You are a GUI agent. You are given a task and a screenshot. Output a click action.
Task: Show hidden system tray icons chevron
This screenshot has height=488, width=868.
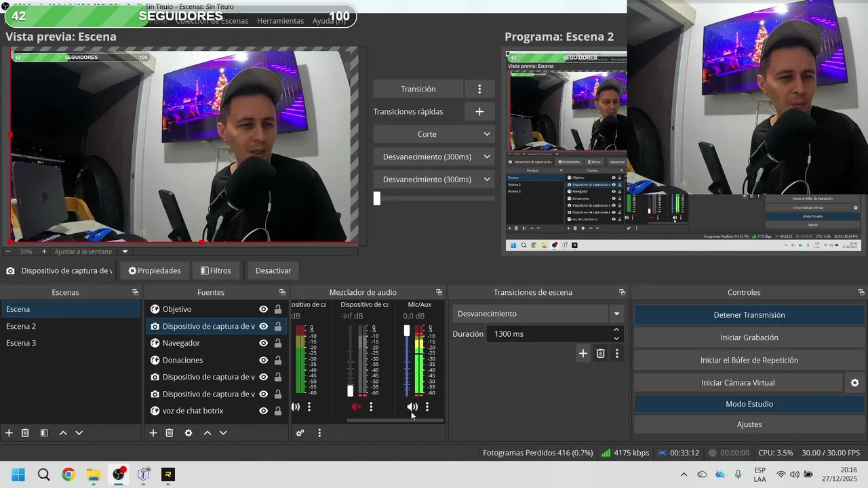pos(684,474)
